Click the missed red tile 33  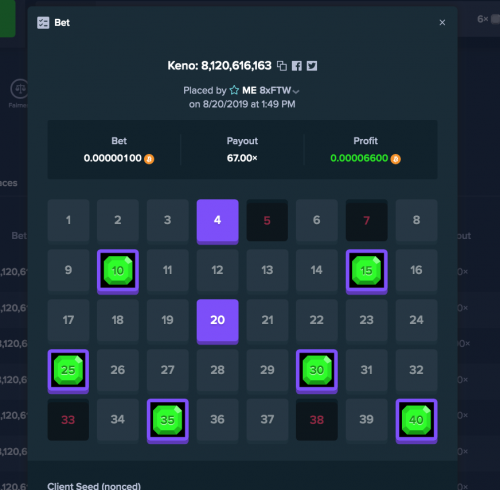(x=68, y=420)
